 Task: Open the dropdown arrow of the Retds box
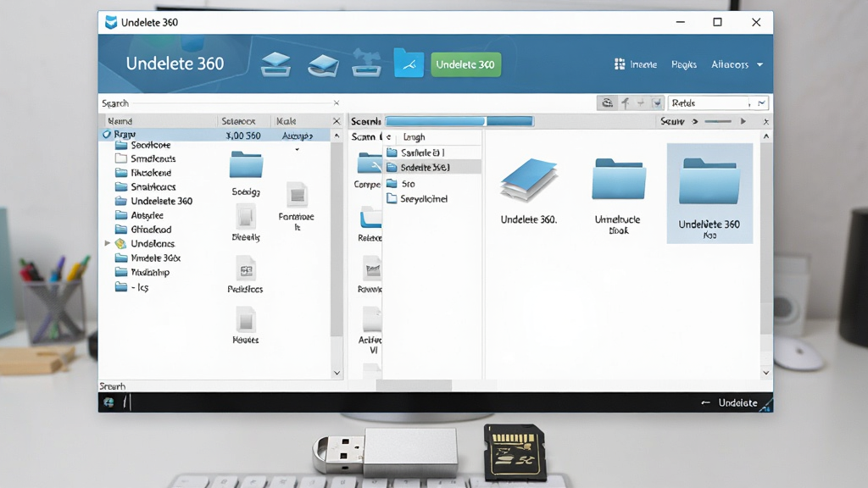(762, 103)
